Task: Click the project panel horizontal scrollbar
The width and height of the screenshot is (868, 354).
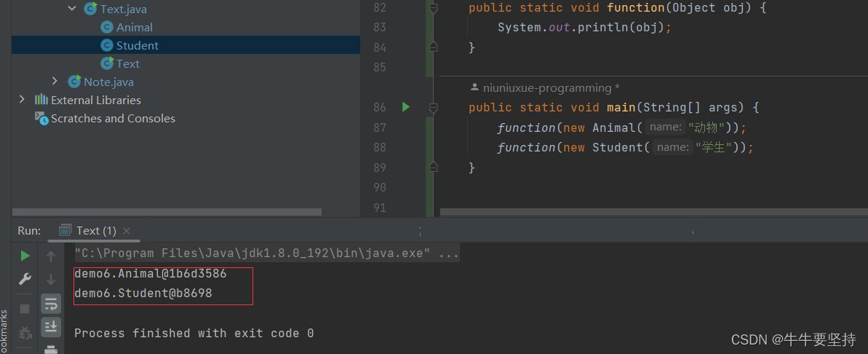Action: click(167, 212)
